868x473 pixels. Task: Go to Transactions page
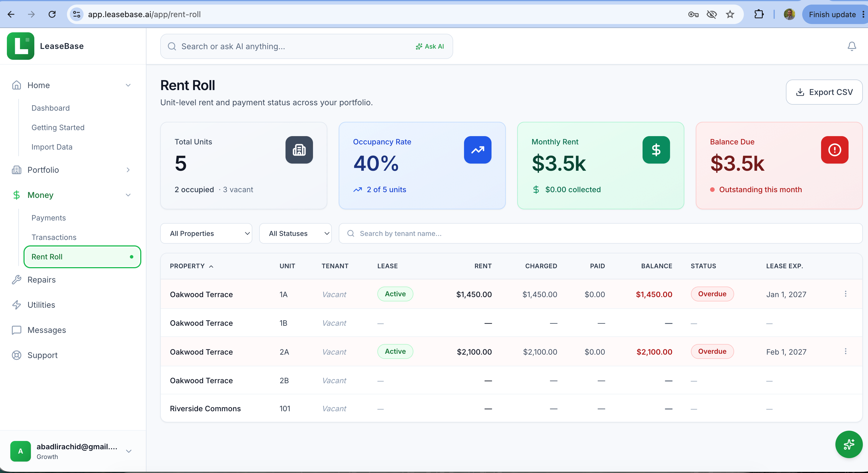point(54,237)
